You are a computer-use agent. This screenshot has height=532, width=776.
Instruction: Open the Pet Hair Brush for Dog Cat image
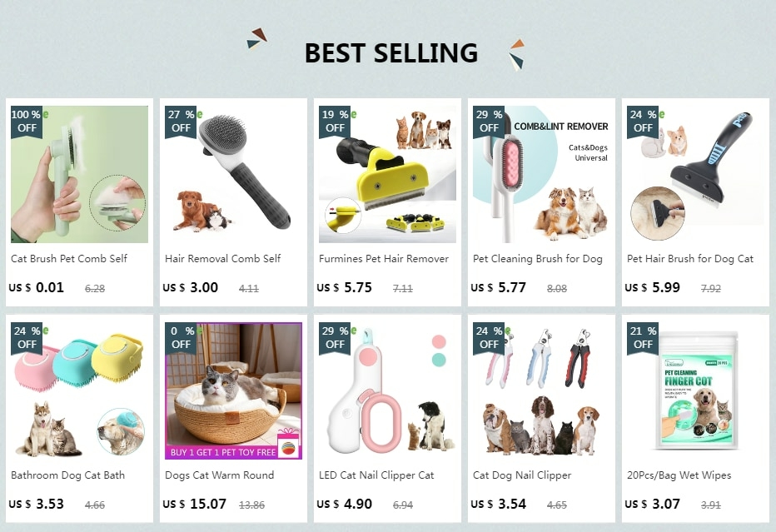695,174
